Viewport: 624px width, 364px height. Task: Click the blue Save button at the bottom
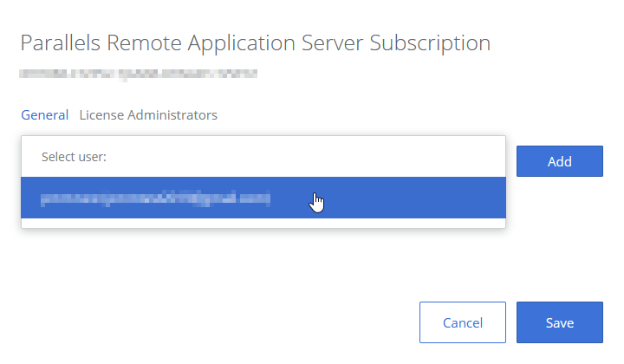pyautogui.click(x=559, y=322)
